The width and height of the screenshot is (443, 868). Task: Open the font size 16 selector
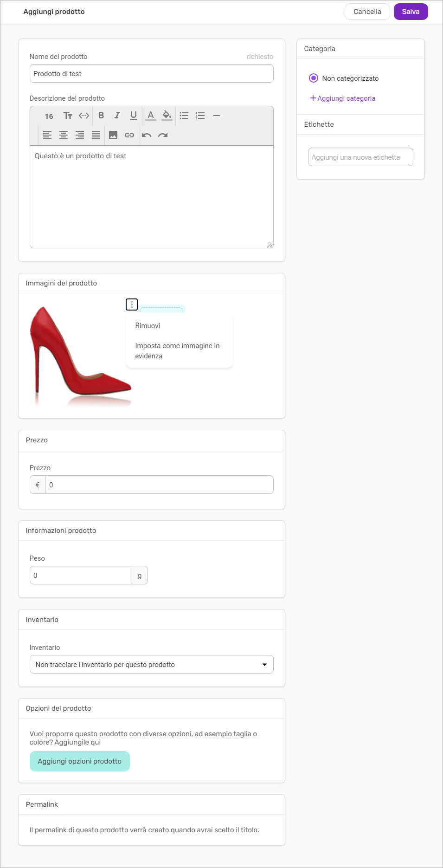pyautogui.click(x=49, y=116)
